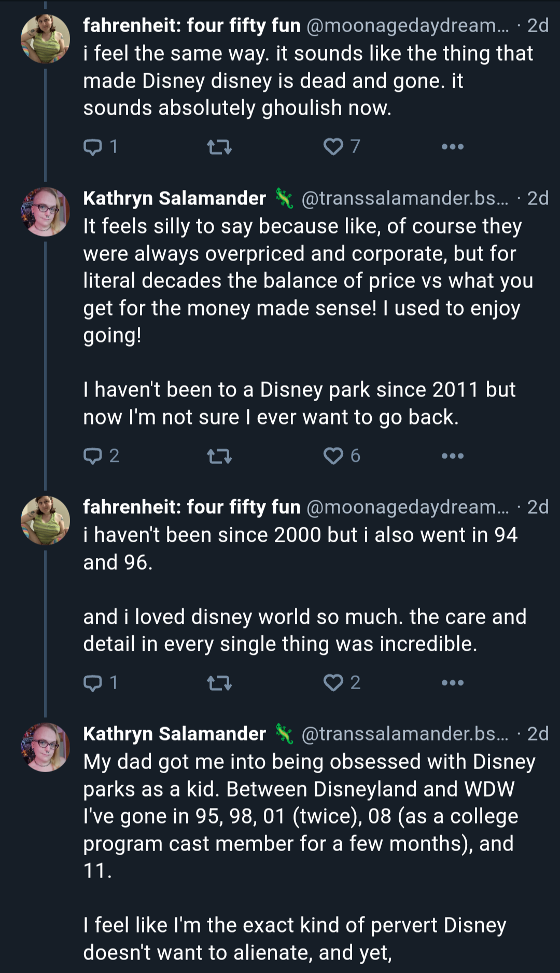Image resolution: width=560 pixels, height=973 pixels.
Task: Repost the 'went in 94 and 96' post
Action: click(219, 684)
